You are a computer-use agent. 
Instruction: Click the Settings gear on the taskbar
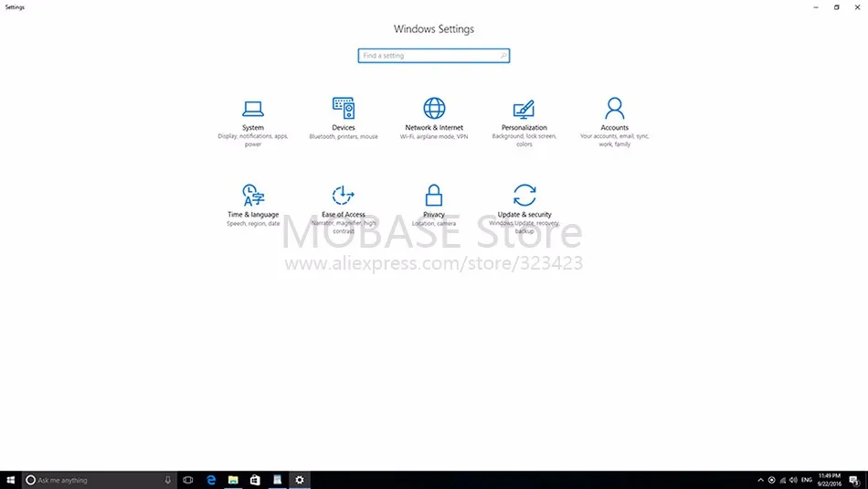click(x=300, y=480)
